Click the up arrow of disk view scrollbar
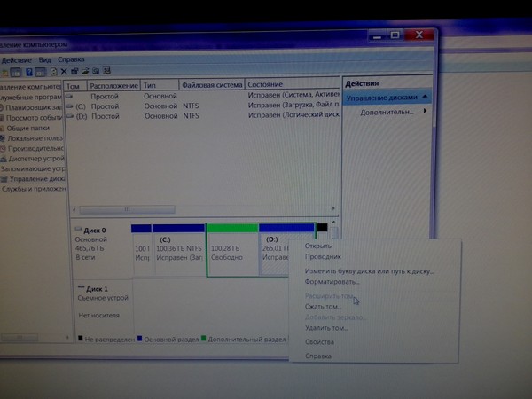 [334, 223]
